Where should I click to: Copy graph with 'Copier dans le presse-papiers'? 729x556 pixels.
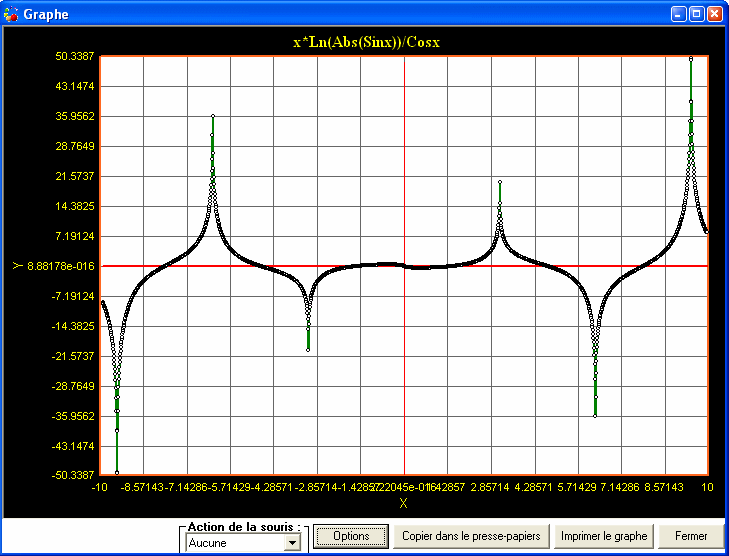(471, 536)
